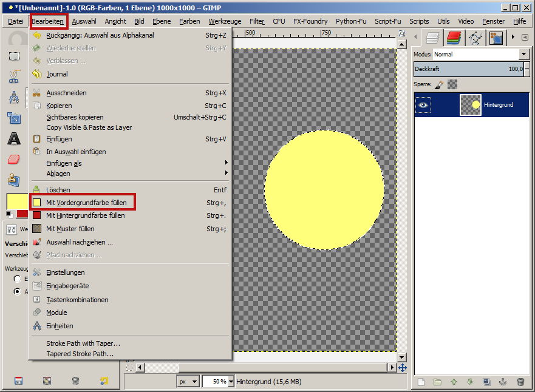The width and height of the screenshot is (535, 392).
Task: Select the Scale tool in the toolbox
Action: pyautogui.click(x=14, y=118)
